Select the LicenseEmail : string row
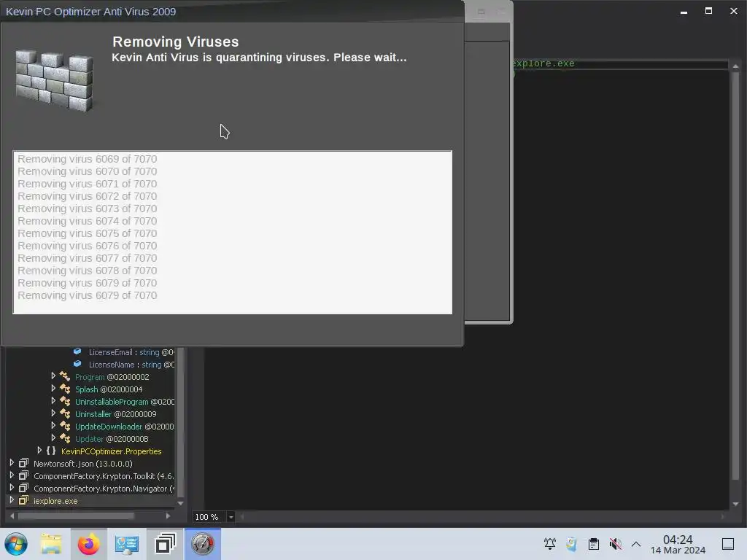The height and width of the screenshot is (560, 747). pyautogui.click(x=90, y=352)
